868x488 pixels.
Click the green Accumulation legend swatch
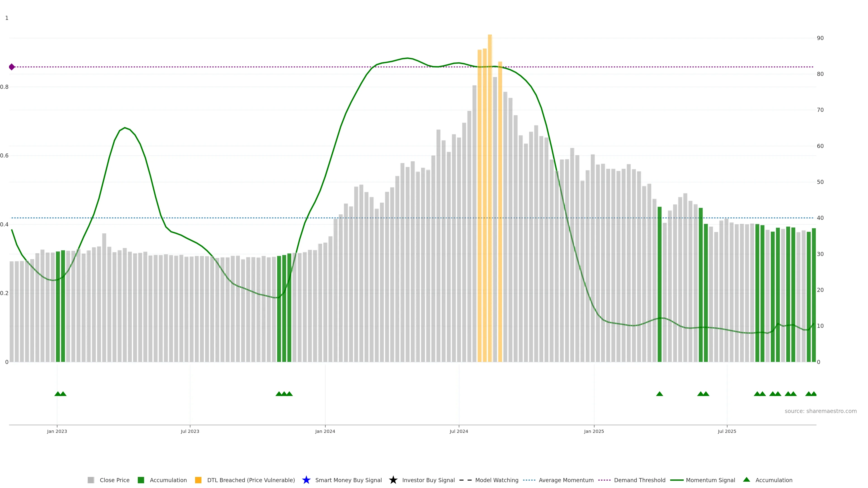(x=141, y=480)
